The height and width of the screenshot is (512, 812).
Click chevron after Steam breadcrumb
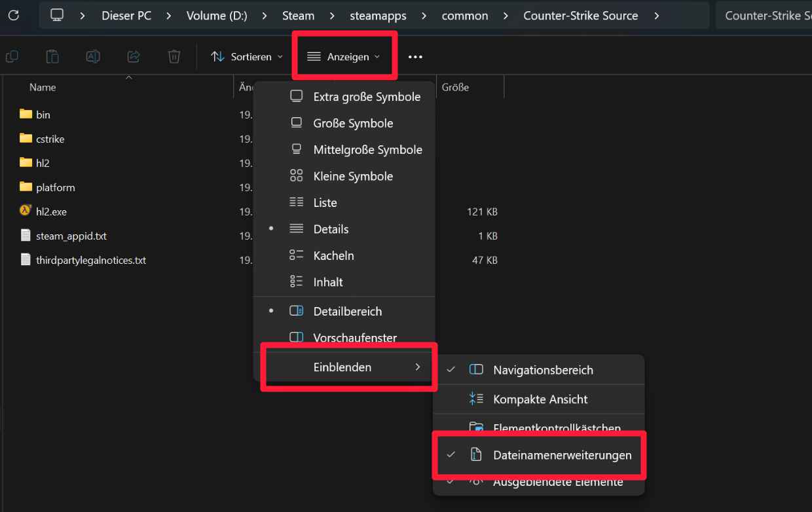click(x=333, y=15)
